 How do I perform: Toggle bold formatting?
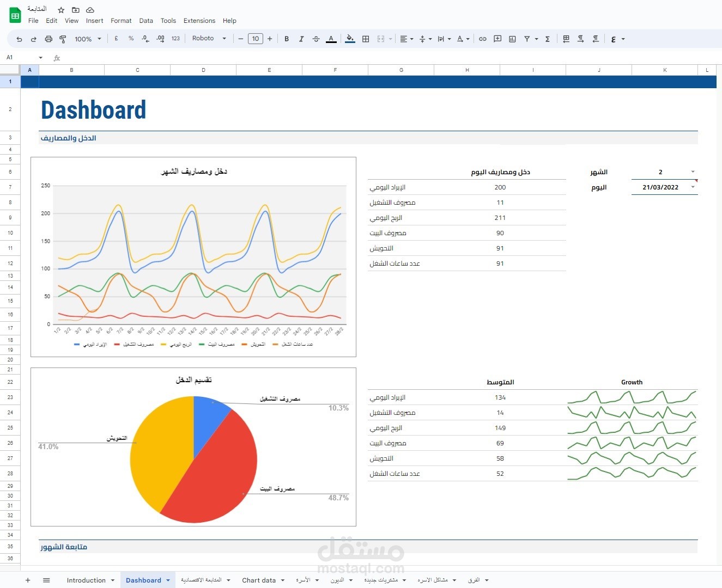click(x=287, y=39)
